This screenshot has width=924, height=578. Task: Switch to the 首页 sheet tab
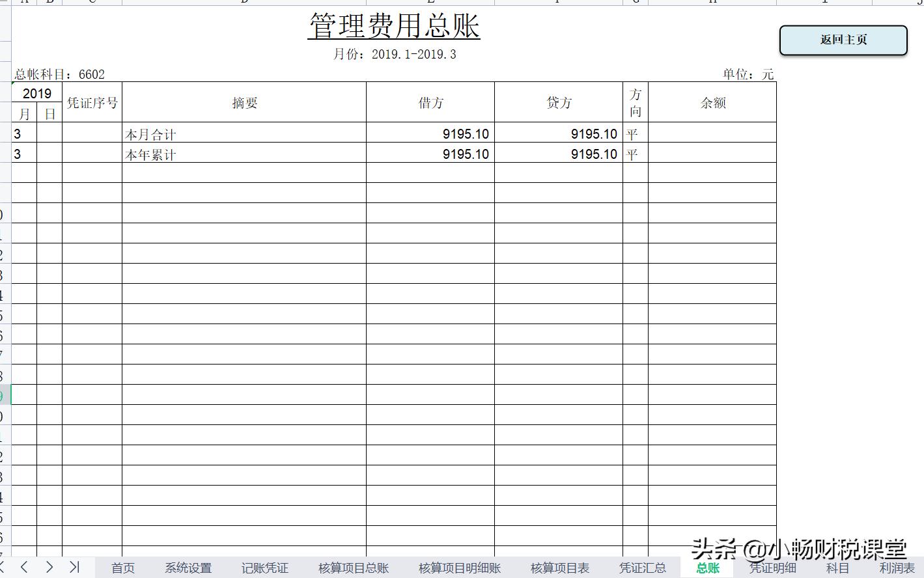(x=122, y=568)
